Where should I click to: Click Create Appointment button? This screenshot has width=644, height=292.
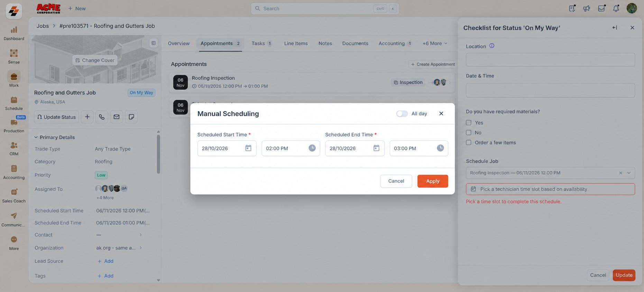coord(433,64)
